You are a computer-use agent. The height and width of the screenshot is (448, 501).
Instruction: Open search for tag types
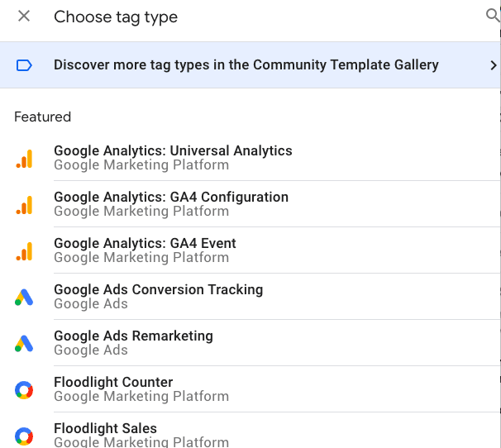[493, 16]
